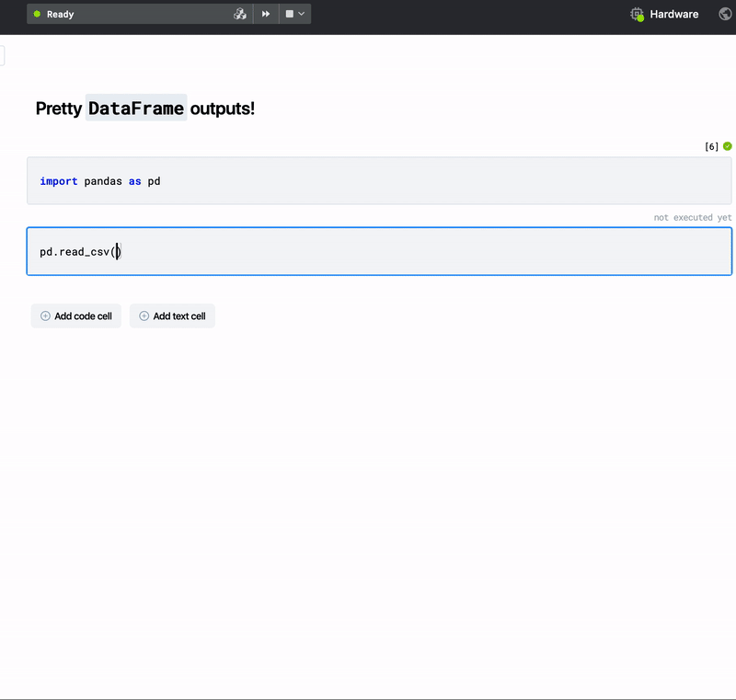Screen dimensions: 736x700
Task: Click the plus icon in Add code cell
Action: tap(45, 316)
